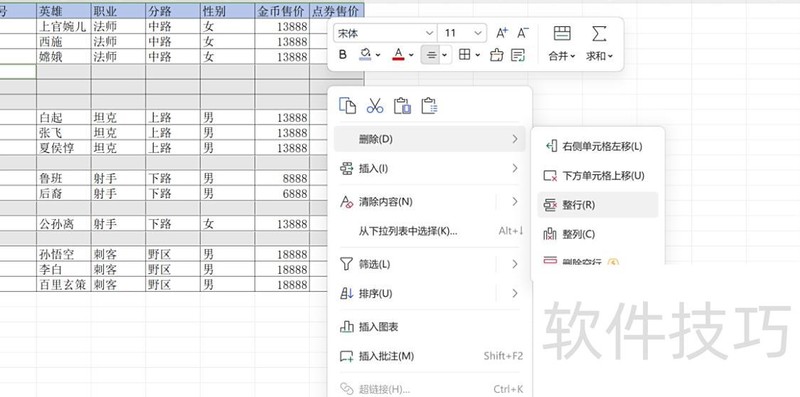Decrease font size with A- icon

[x=523, y=33]
